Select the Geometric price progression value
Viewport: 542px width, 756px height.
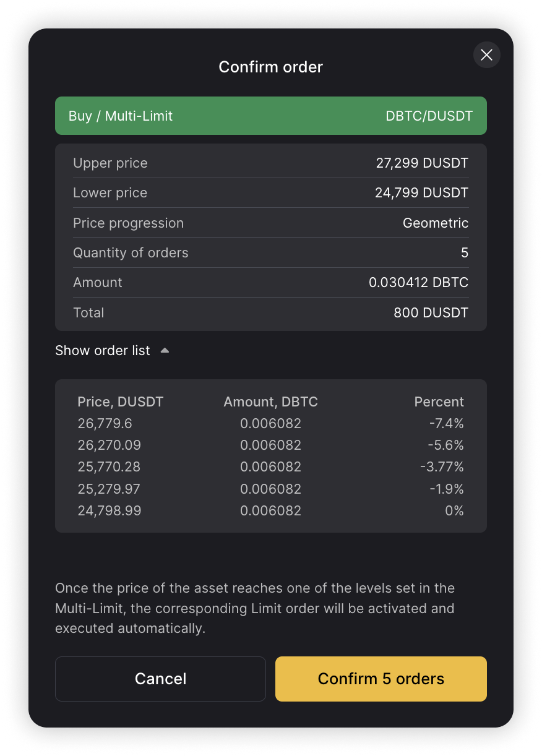(x=435, y=223)
